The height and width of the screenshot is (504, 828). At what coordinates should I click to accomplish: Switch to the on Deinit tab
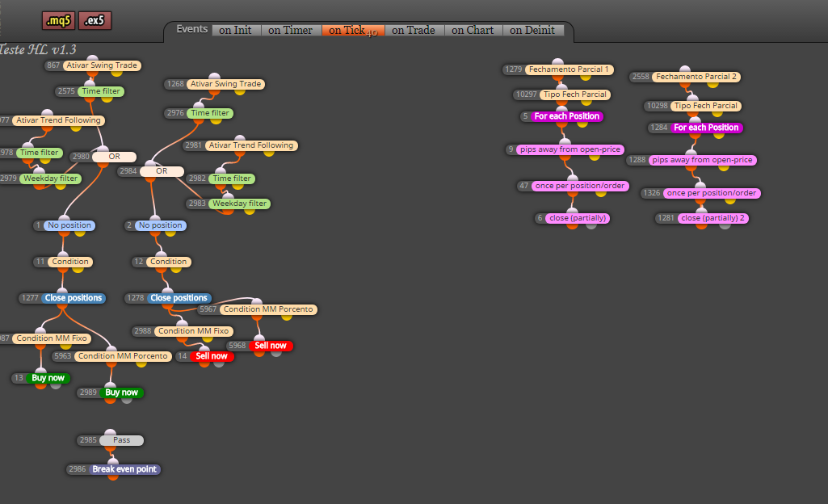[x=533, y=30]
